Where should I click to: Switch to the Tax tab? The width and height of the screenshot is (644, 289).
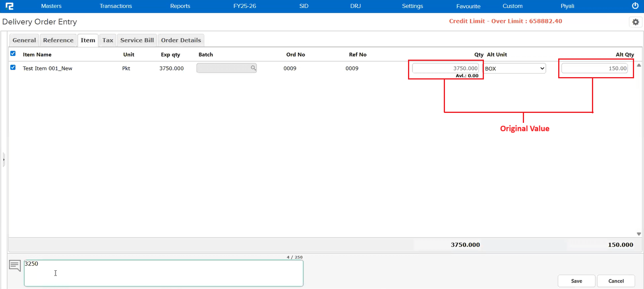click(x=108, y=40)
